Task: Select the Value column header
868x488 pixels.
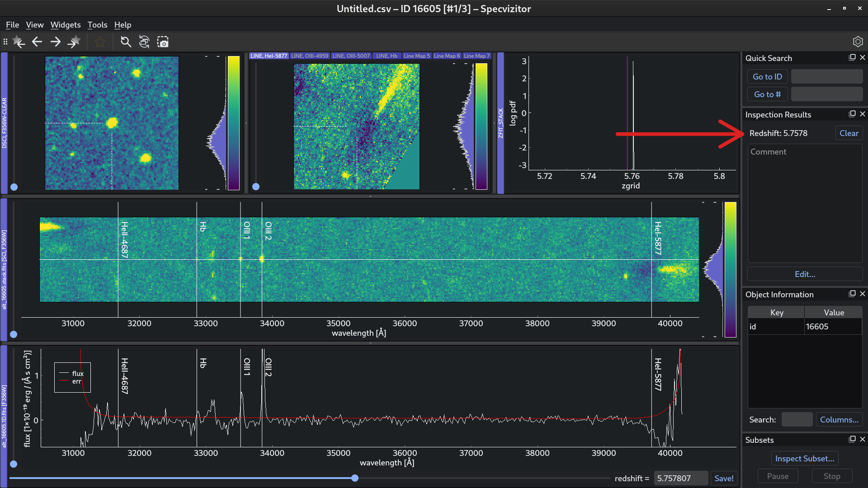Action: [x=834, y=313]
